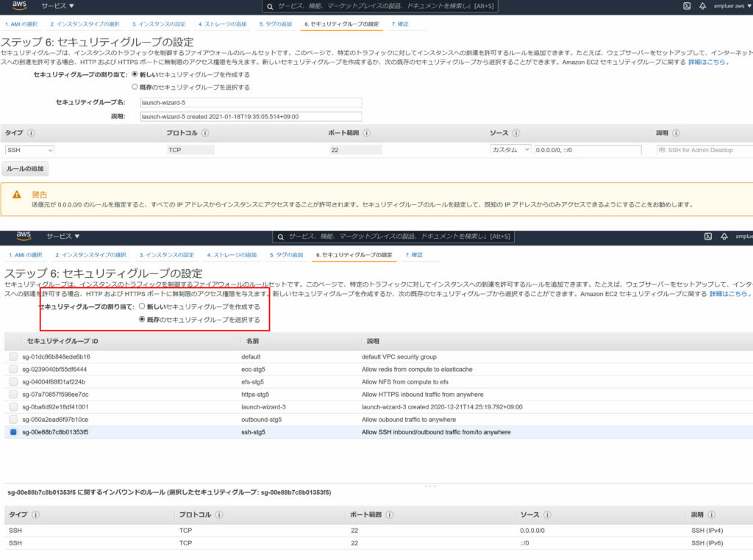This screenshot has width=753, height=560.
Task: Click the orange warning triangle icon beside 警告
Action: click(17, 195)
